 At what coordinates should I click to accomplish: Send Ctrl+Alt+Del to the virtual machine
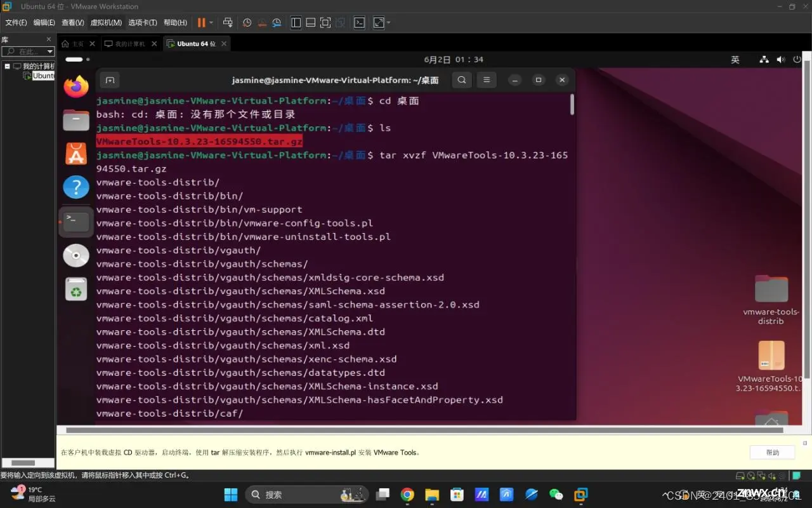228,22
